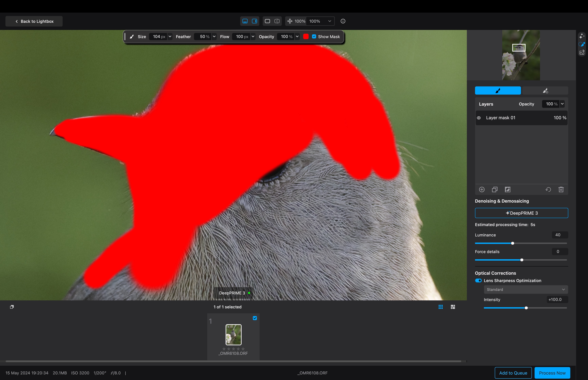Go back to Lightbox

(34, 21)
